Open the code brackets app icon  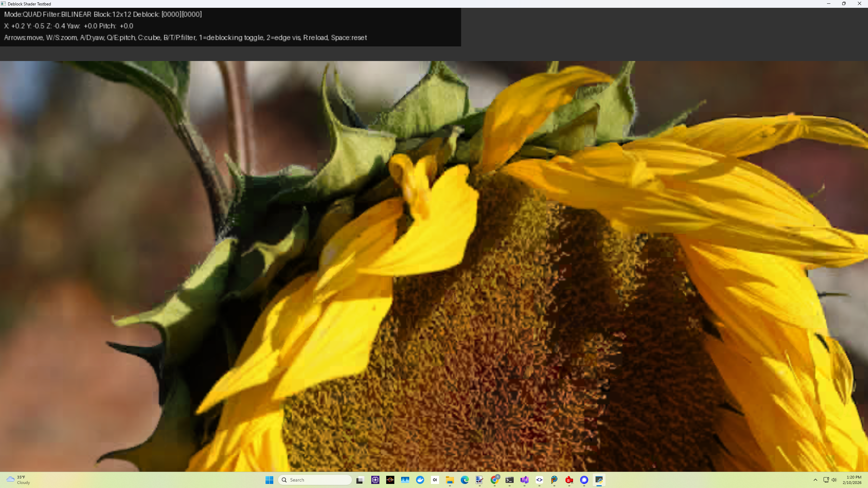539,480
